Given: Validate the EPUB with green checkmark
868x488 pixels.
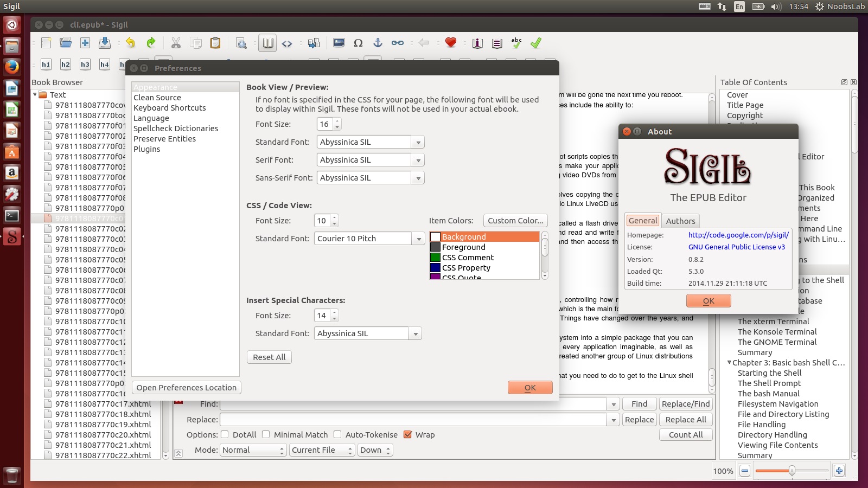Looking at the screenshot, I should [536, 43].
